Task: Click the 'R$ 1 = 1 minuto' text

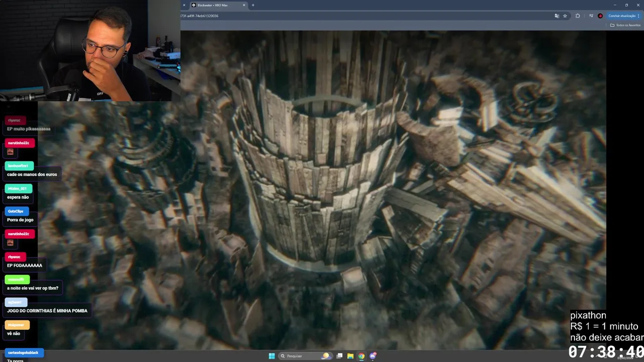Action: coord(604,326)
